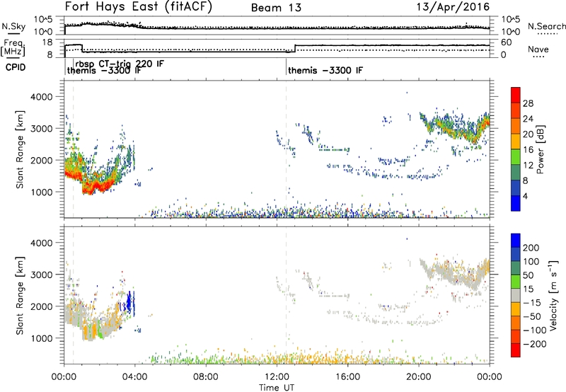Select the "Beam 13" header label
Screen dimensions: 566x392
(276, 8)
